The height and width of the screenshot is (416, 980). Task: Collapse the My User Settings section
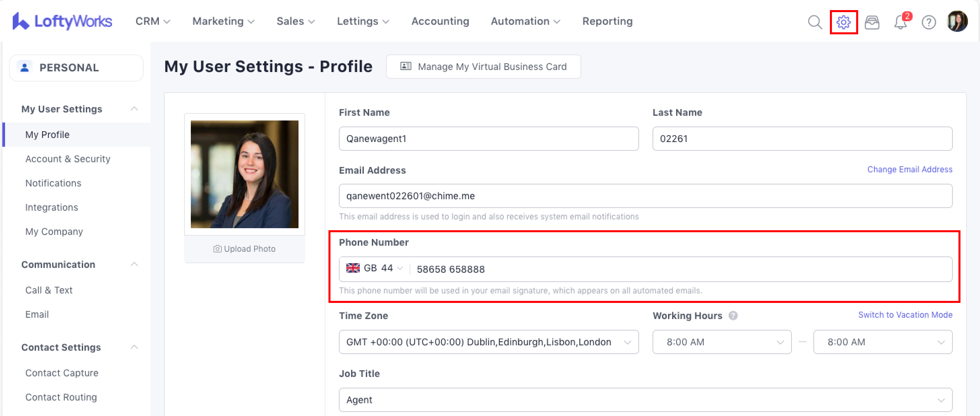(x=134, y=109)
